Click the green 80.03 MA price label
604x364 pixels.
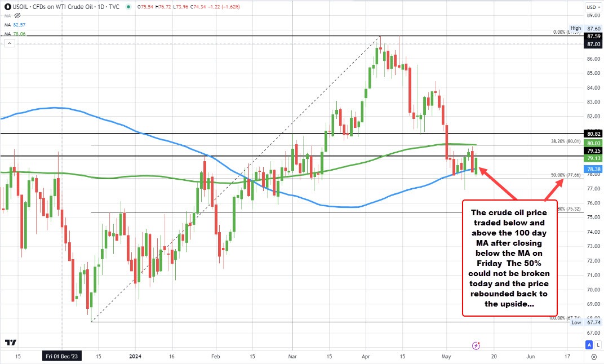[594, 143]
